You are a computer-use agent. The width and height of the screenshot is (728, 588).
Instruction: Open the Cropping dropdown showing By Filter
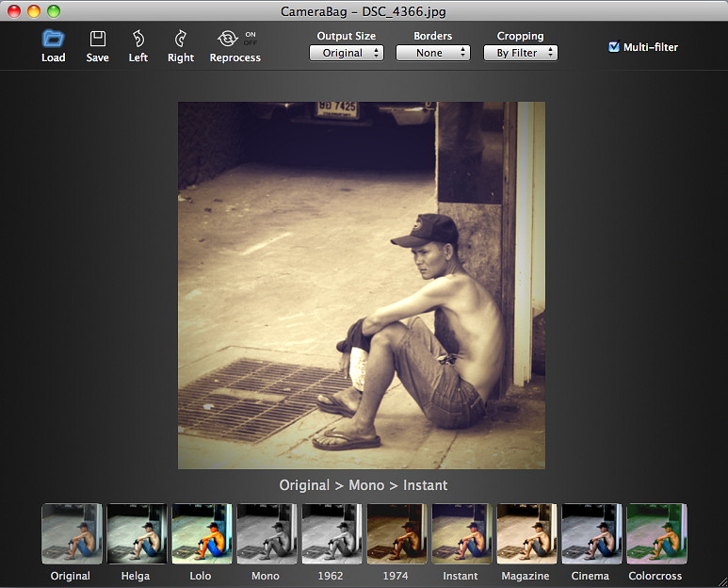pyautogui.click(x=521, y=53)
